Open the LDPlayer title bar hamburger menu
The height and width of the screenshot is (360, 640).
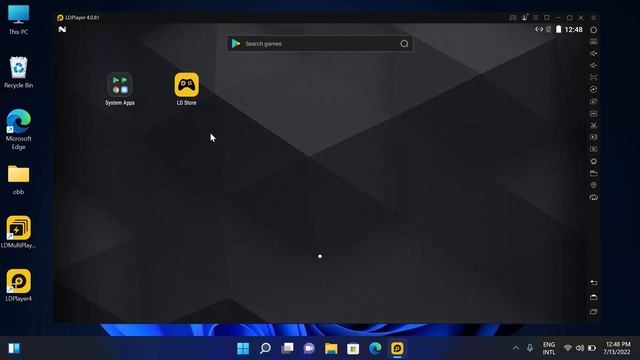(x=536, y=18)
